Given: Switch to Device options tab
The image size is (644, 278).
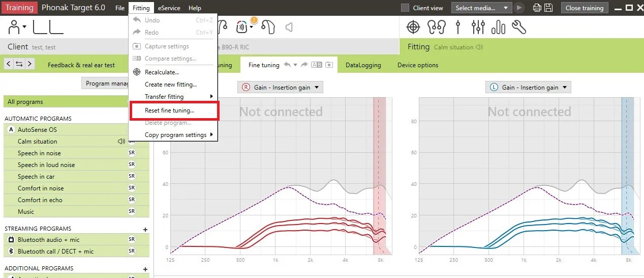Looking at the screenshot, I should tap(418, 65).
